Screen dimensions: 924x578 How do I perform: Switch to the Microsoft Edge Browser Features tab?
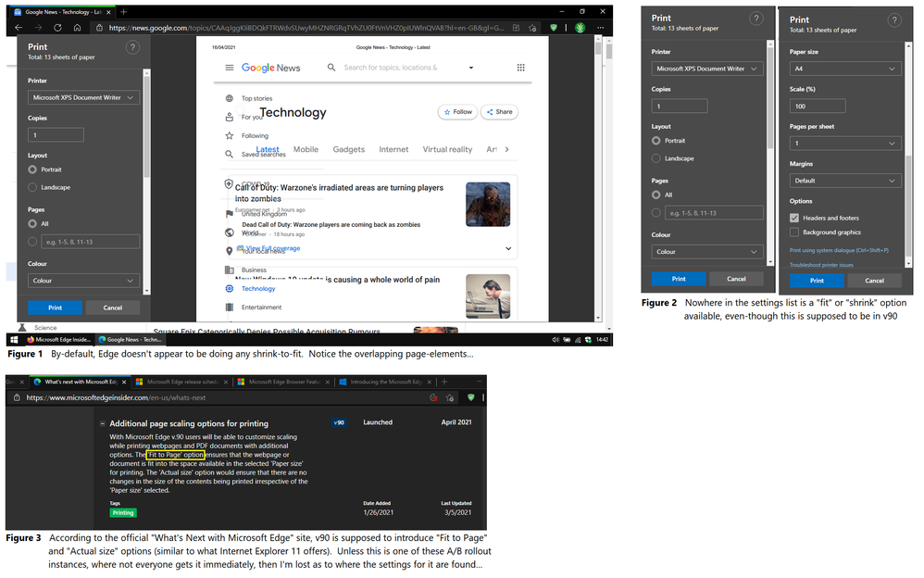click(x=284, y=382)
